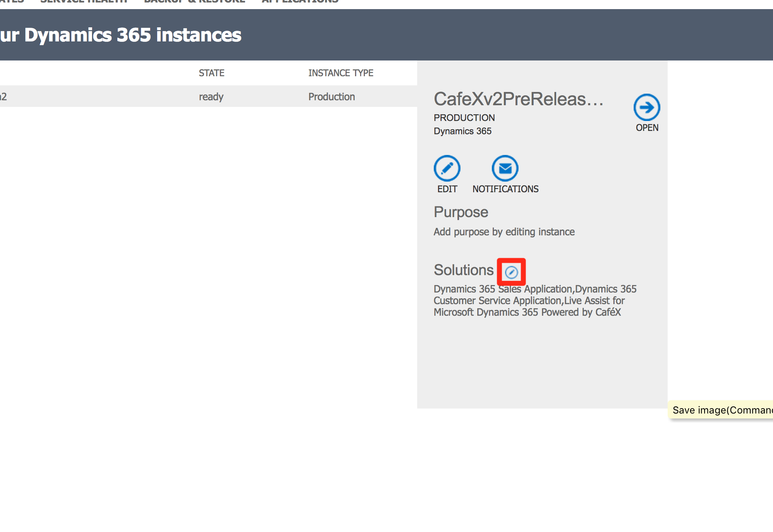Click Add purpose by editing instance

click(x=504, y=232)
